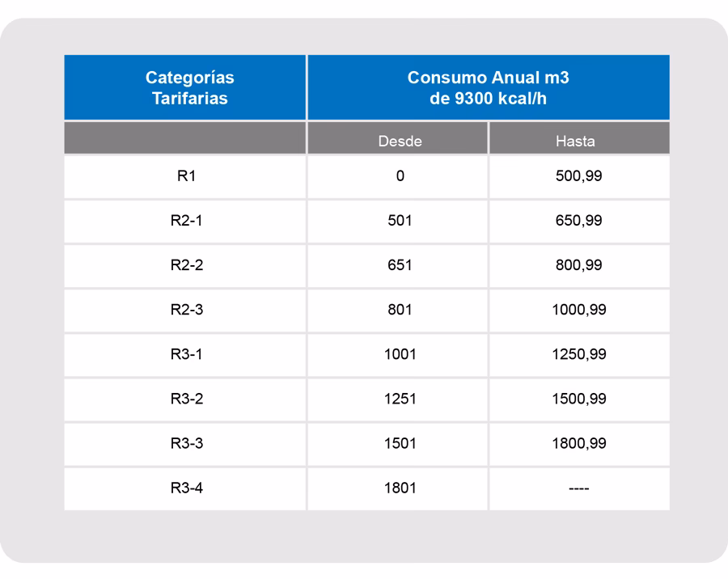Click the 1251 starting value cell

tap(400, 399)
